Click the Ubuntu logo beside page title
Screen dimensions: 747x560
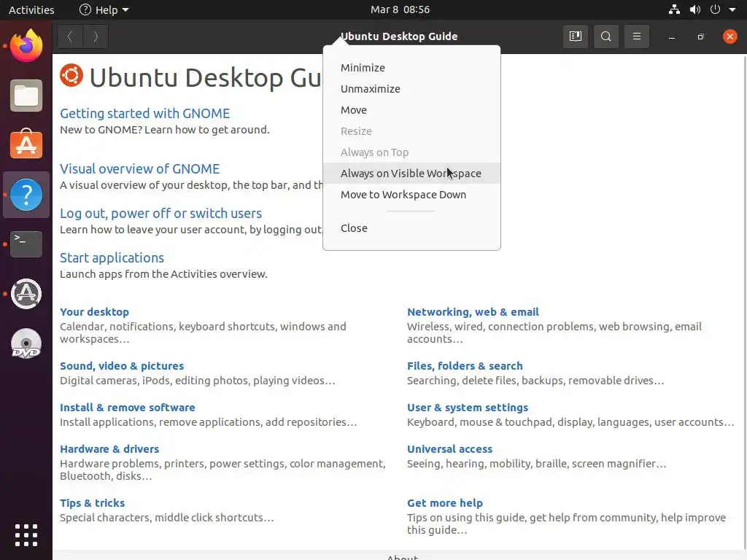point(71,76)
